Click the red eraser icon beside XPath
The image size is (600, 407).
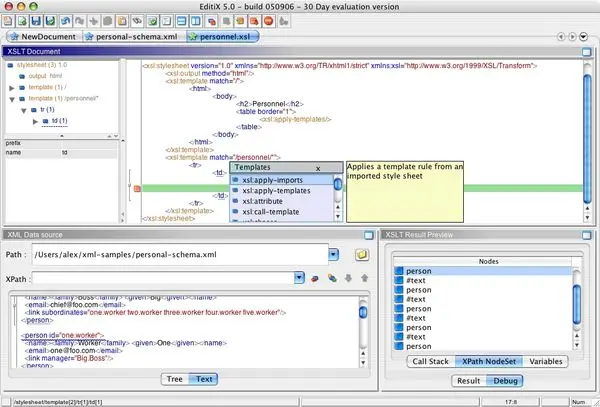[x=315, y=278]
